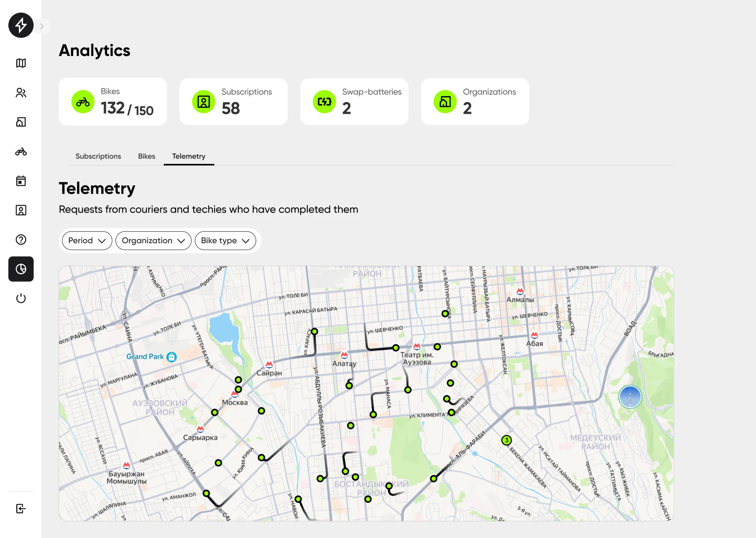
Task: Open the users page in sidebar
Action: (21, 93)
